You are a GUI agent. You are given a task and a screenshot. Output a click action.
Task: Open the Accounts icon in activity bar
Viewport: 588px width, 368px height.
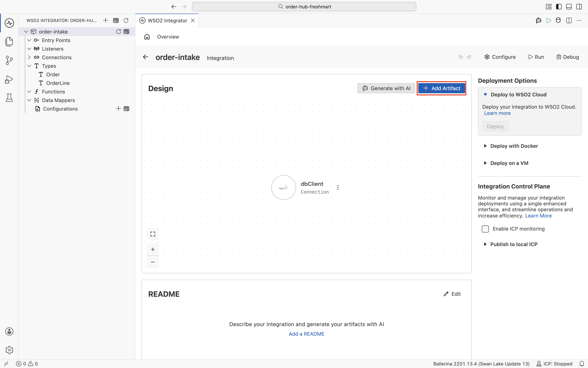click(x=9, y=331)
